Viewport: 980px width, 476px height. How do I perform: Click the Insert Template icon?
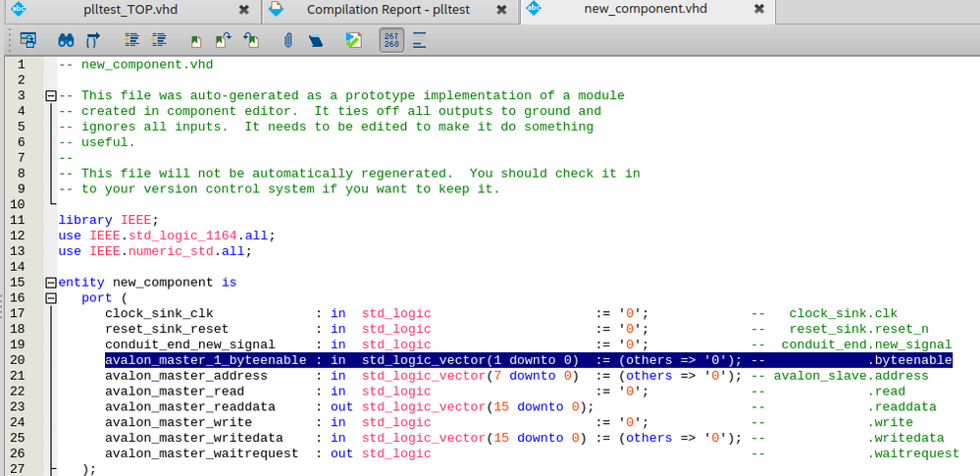pyautogui.click(x=317, y=41)
